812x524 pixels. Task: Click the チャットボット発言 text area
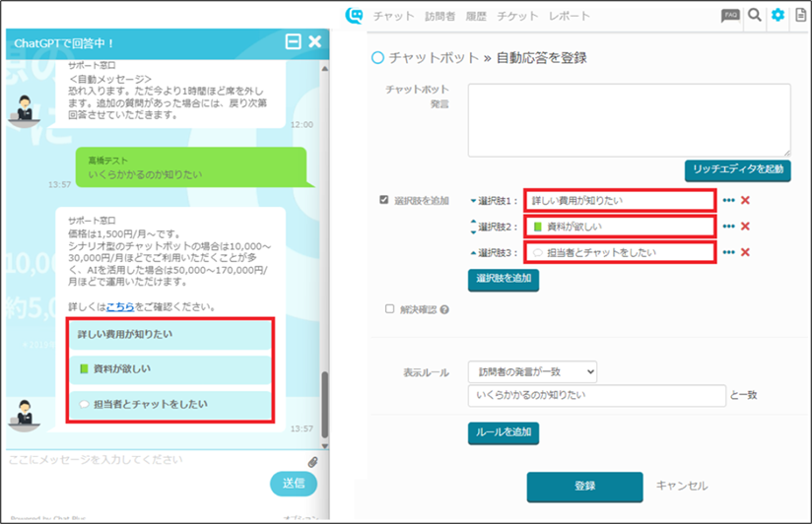[x=630, y=119]
